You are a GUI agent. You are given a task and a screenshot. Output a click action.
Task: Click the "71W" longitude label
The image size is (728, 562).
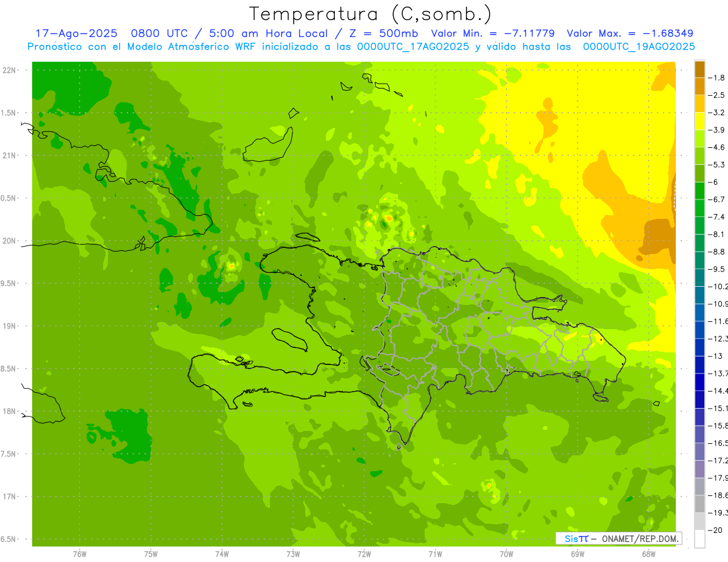point(435,555)
